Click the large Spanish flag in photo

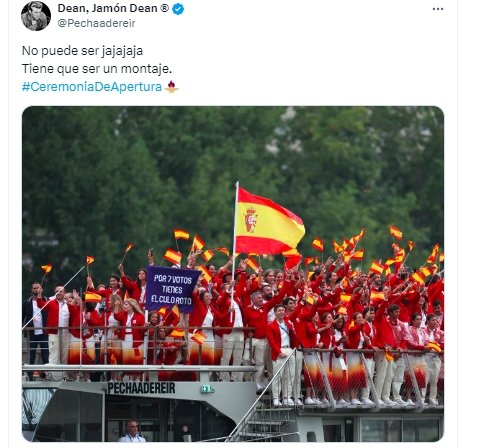tap(269, 222)
